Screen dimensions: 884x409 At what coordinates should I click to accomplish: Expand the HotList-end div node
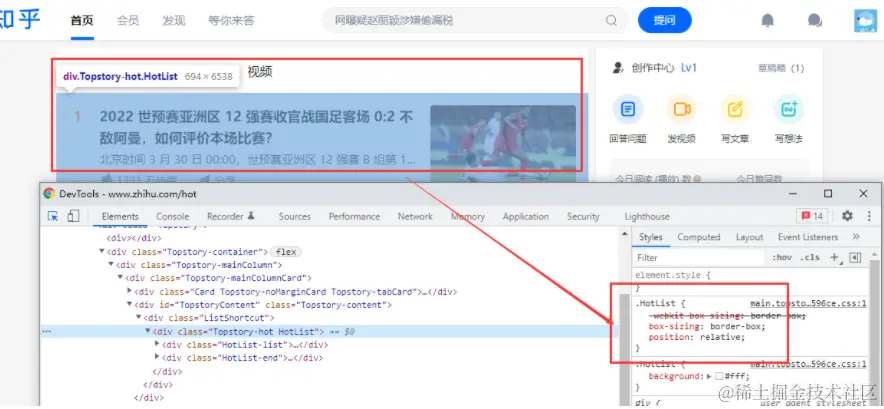[157, 357]
